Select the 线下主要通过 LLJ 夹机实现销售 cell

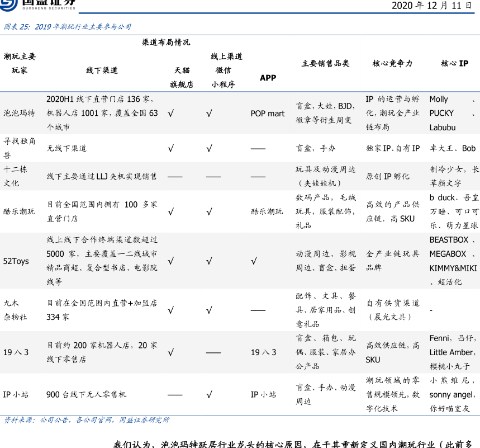pyautogui.click(x=102, y=177)
